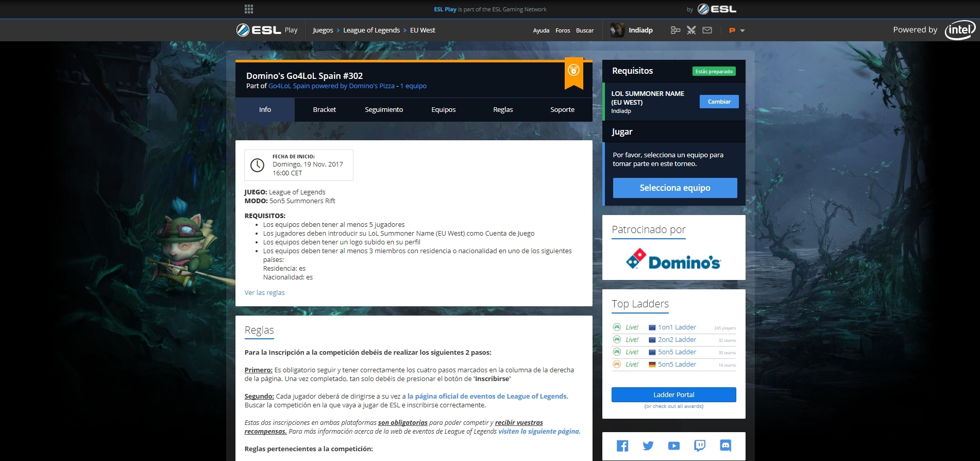This screenshot has width=980, height=461.
Task: Open the 1on1 Ladder link
Action: (x=677, y=327)
